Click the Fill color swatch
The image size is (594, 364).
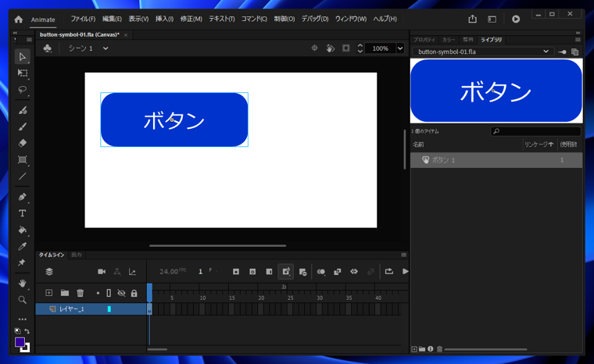20,342
